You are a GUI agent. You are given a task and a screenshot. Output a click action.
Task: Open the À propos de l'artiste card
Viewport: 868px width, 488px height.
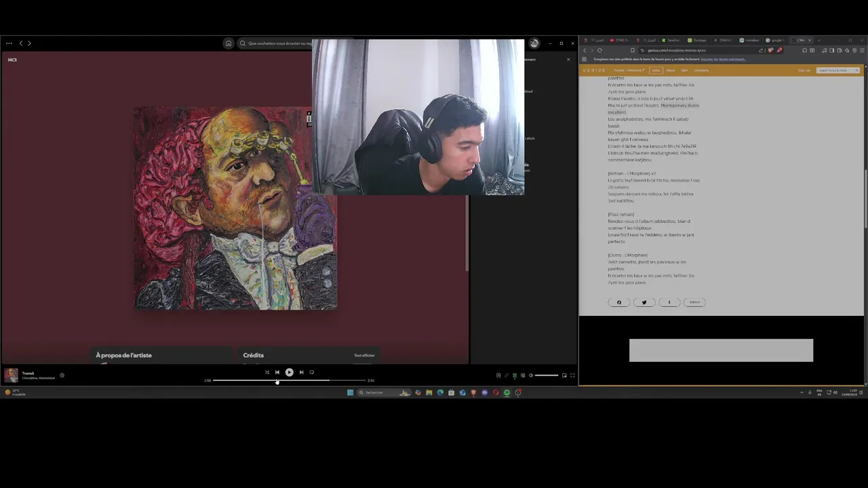[163, 355]
